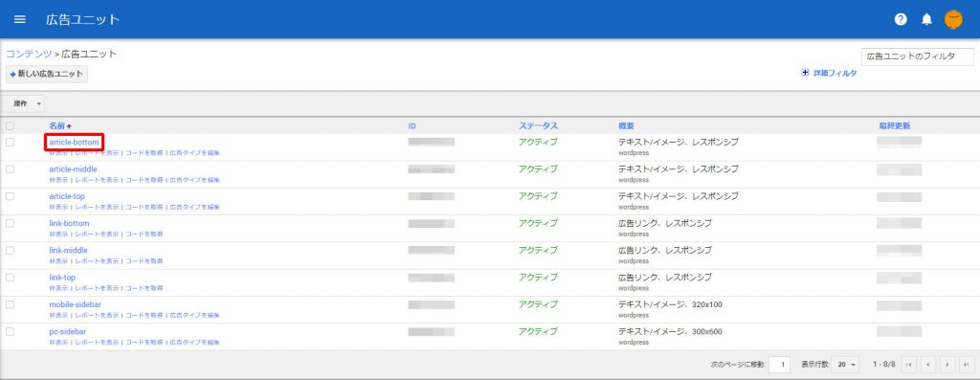
Task: Click コードを取得 under article-bottom
Action: point(145,153)
